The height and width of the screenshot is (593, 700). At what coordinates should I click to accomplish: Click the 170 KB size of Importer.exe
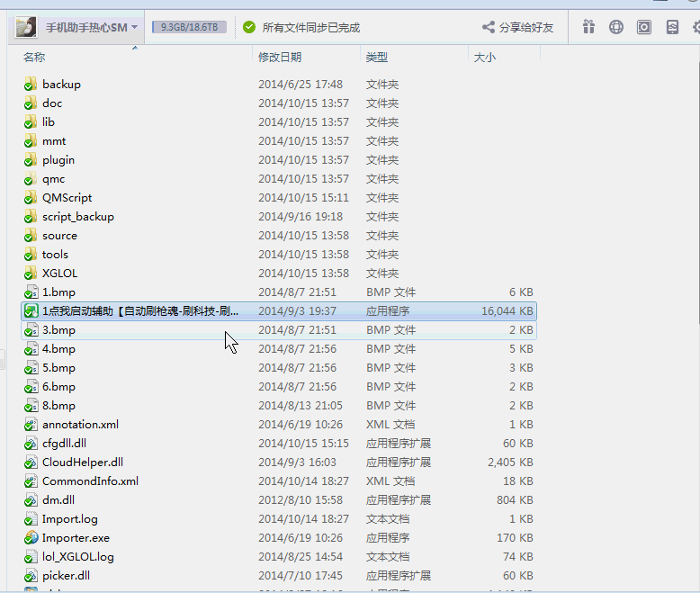click(515, 537)
